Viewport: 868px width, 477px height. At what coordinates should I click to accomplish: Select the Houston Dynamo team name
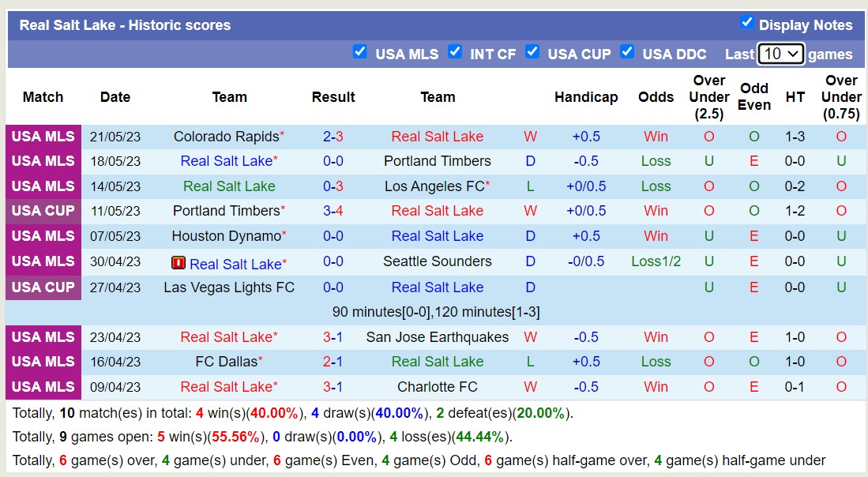(x=229, y=235)
